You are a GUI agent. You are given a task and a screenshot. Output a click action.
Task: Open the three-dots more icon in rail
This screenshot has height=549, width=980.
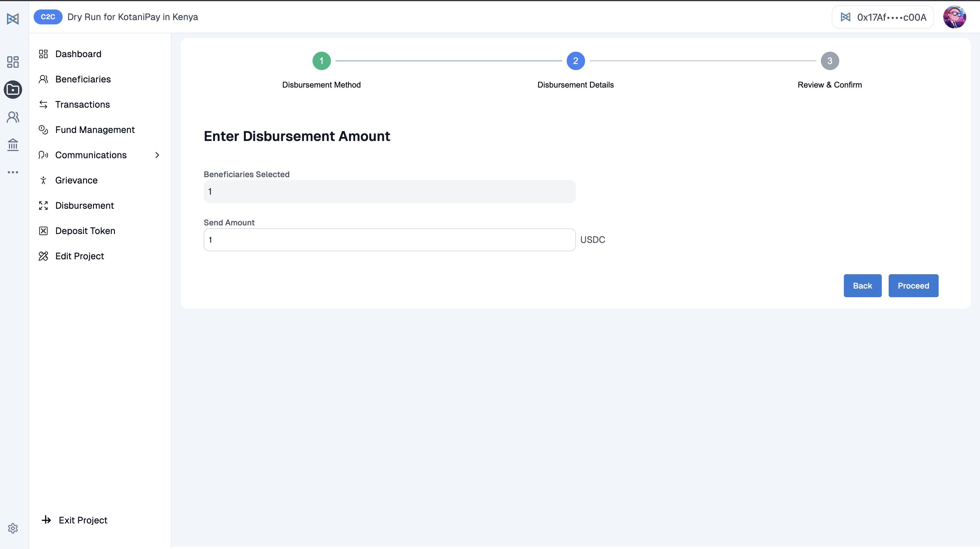[13, 172]
